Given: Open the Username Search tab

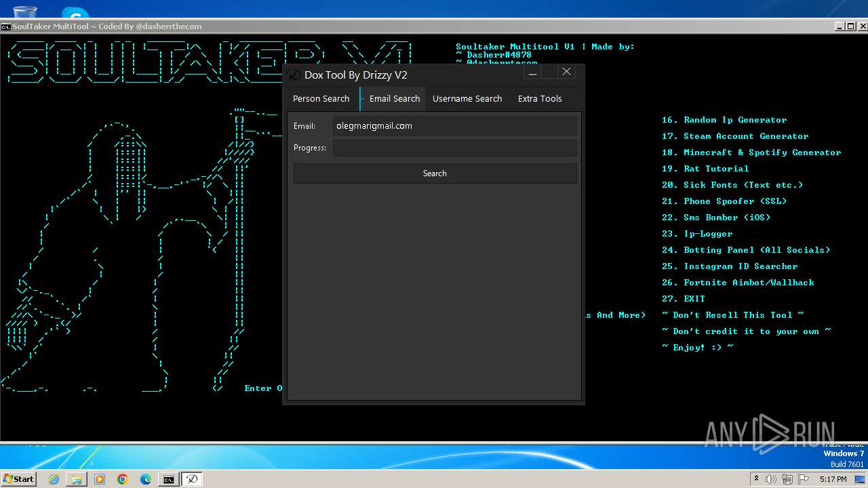Looking at the screenshot, I should click(467, 98).
